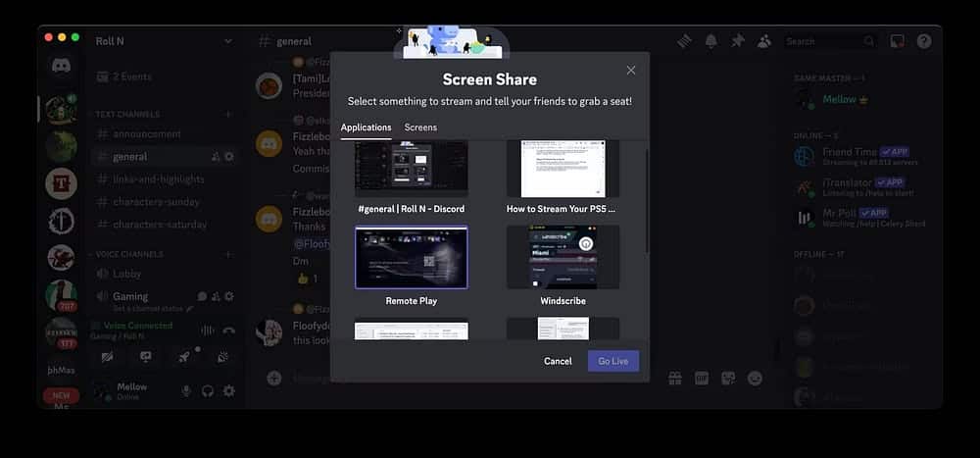980x458 pixels.
Task: Open edit channel gear on general
Action: click(x=229, y=157)
